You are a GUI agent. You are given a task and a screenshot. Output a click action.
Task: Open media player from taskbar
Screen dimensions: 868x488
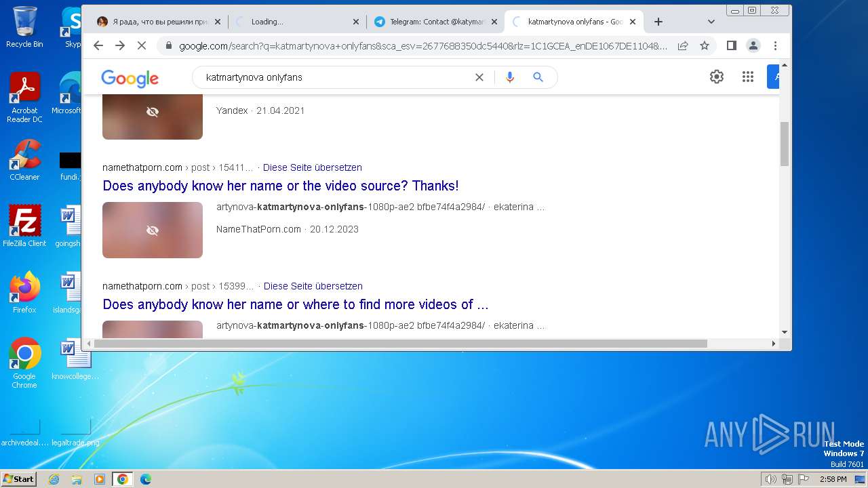[100, 479]
